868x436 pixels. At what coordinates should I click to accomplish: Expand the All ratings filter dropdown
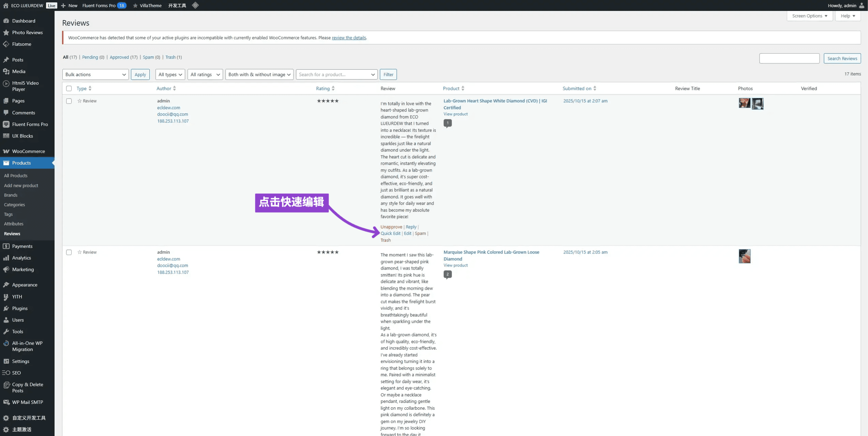click(205, 74)
